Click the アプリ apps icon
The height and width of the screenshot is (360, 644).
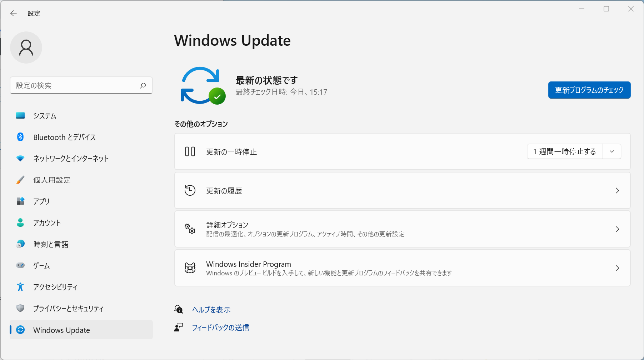tap(20, 201)
